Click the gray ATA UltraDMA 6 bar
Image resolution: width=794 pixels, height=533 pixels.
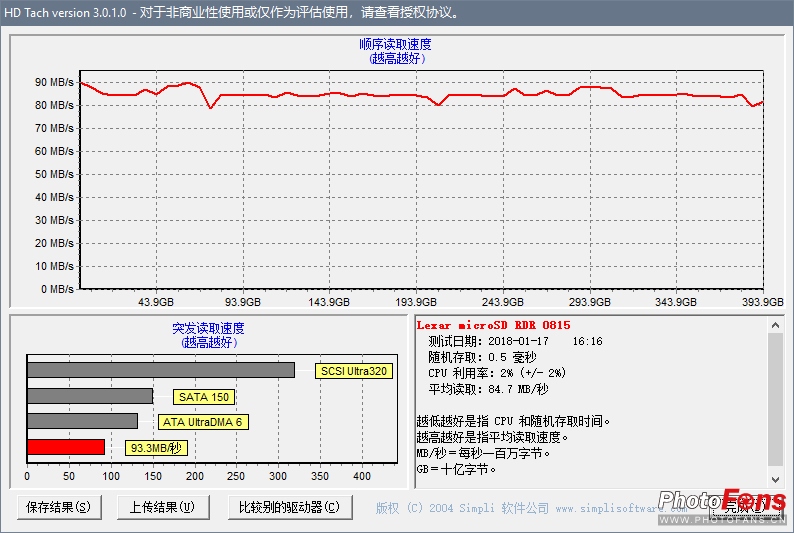[x=83, y=421]
